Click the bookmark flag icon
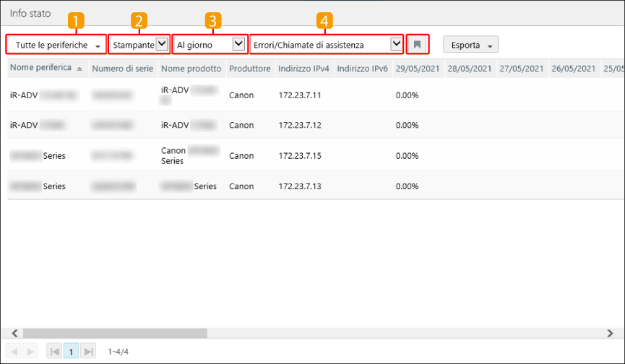 click(x=418, y=45)
